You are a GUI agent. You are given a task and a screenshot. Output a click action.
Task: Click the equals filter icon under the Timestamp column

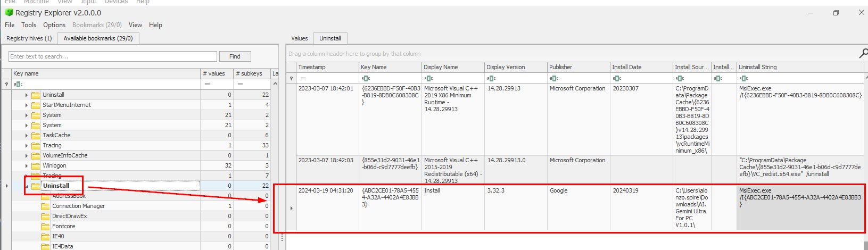(303, 78)
